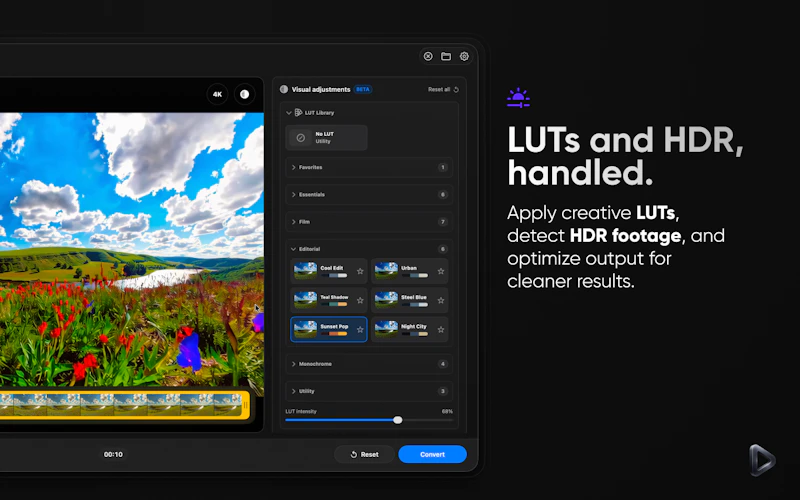This screenshot has height=500, width=800.
Task: Toggle the contrast compare icon on preview
Action: click(x=244, y=94)
